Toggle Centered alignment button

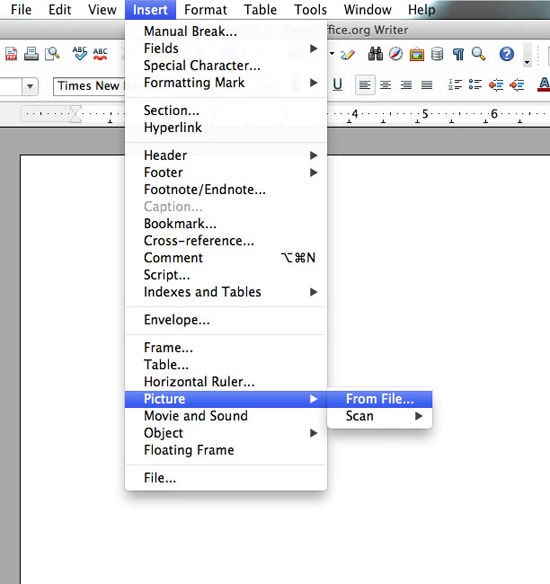[385, 85]
